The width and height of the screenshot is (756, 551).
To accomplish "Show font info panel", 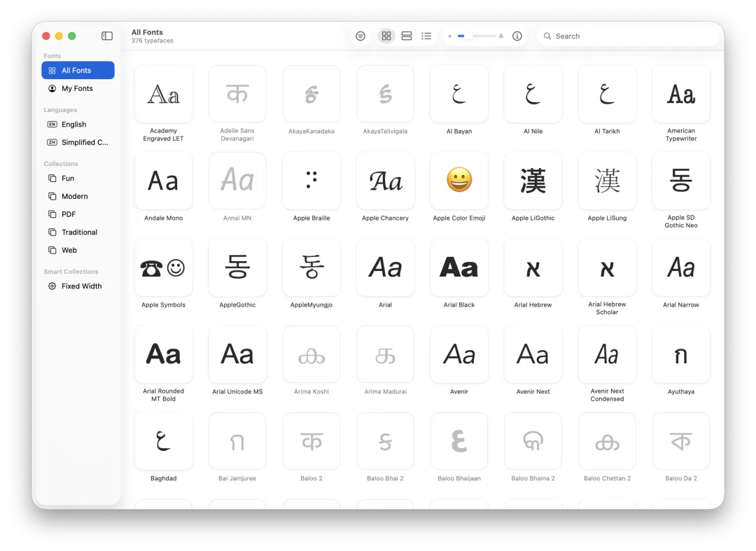I will coord(517,36).
